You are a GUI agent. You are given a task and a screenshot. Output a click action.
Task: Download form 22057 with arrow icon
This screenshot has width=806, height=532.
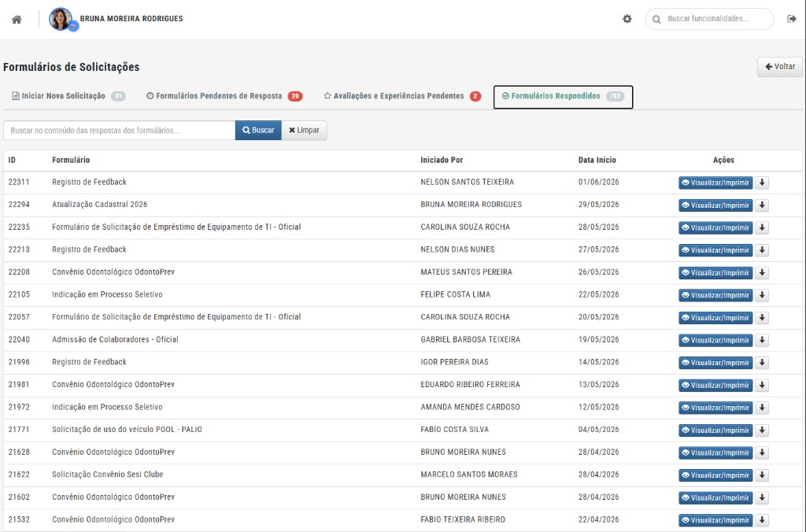point(762,318)
